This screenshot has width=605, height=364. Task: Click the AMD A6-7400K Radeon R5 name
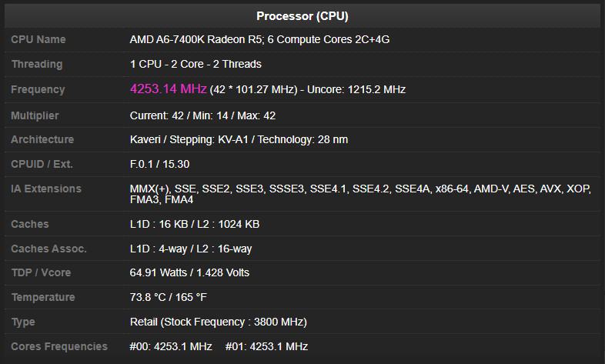pyautogui.click(x=259, y=39)
